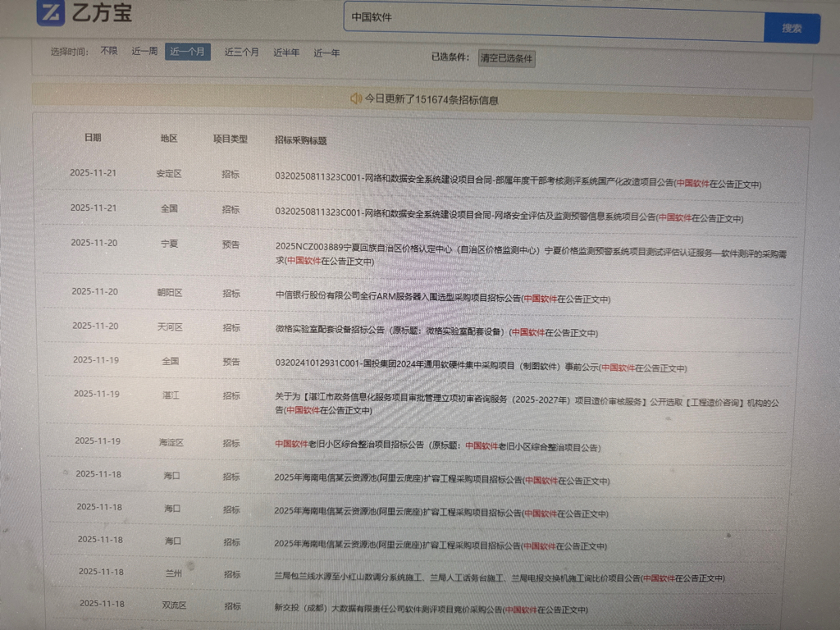Image resolution: width=840 pixels, height=630 pixels.
Task: Open the 网络安全评估及监测预警信息系统 announcement
Action: (509, 215)
